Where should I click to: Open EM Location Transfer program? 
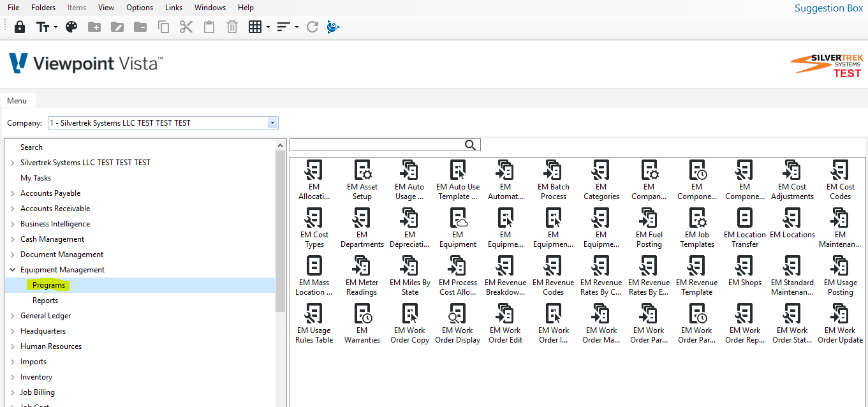[x=745, y=228]
